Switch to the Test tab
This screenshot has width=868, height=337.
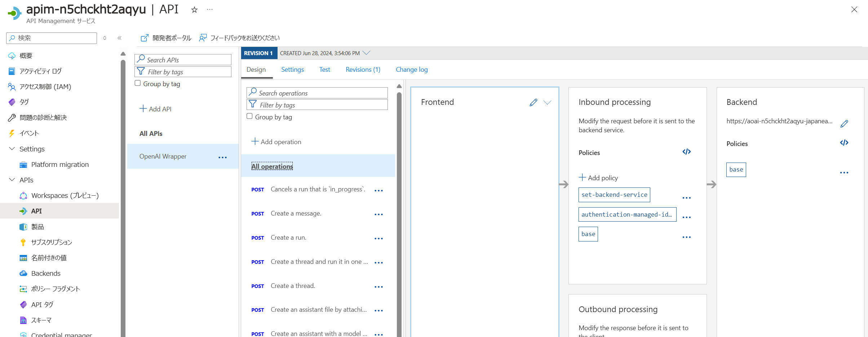click(x=324, y=70)
